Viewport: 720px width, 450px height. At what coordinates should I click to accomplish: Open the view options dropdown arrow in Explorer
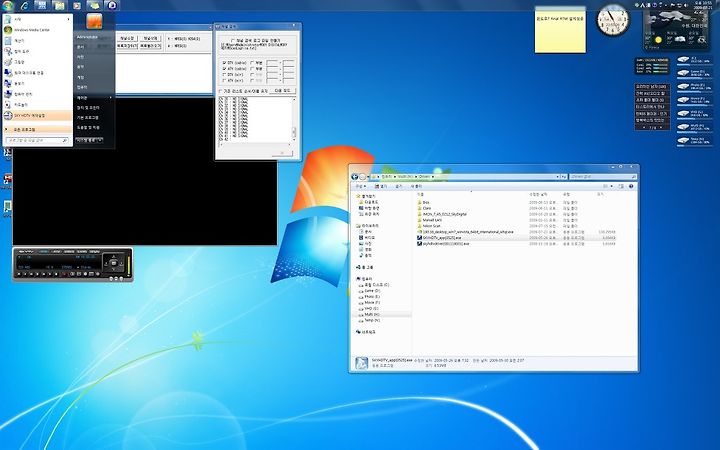[612, 186]
